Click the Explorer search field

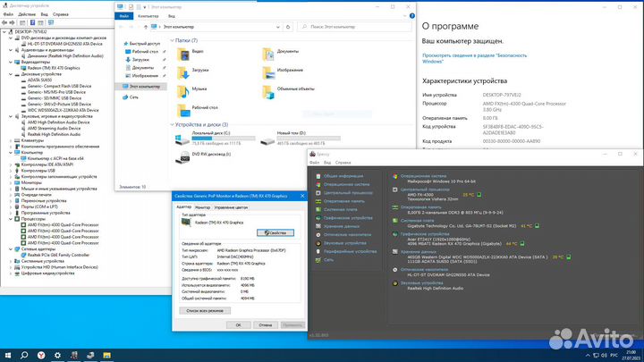355,27
